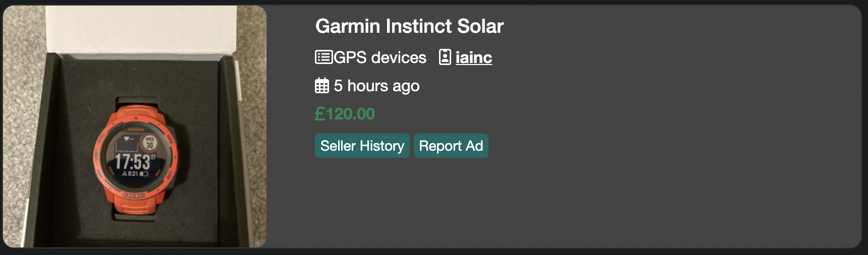The height and width of the screenshot is (255, 868).
Task: Click the 17:53 time on the watch face
Action: click(x=132, y=162)
